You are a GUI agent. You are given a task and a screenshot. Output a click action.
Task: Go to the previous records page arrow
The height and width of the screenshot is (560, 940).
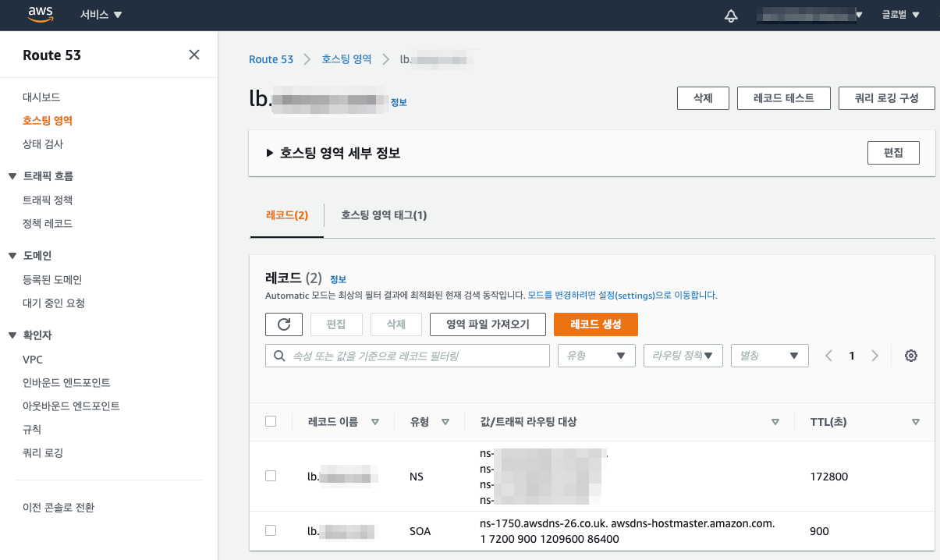pos(828,356)
